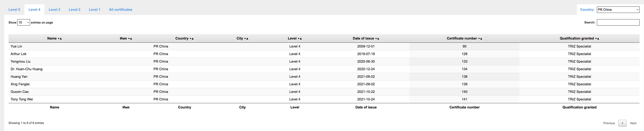Click certificate number 133
Viewport: 644px width, 131px height.
465,61
